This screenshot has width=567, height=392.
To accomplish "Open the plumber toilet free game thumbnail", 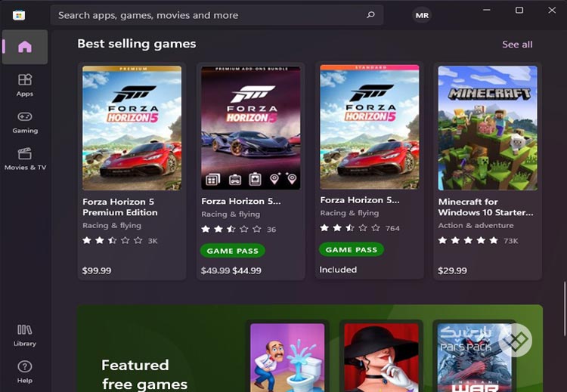I will click(x=287, y=358).
